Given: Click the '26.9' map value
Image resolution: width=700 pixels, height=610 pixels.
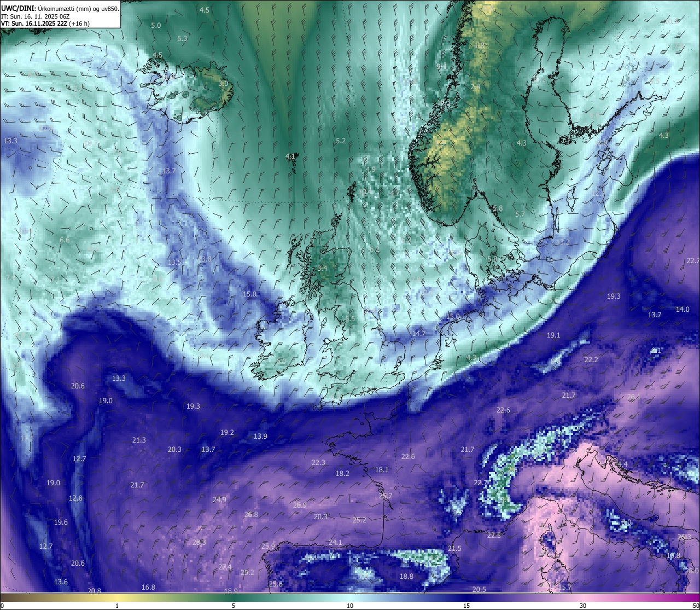Looking at the screenshot, I should (300, 505).
